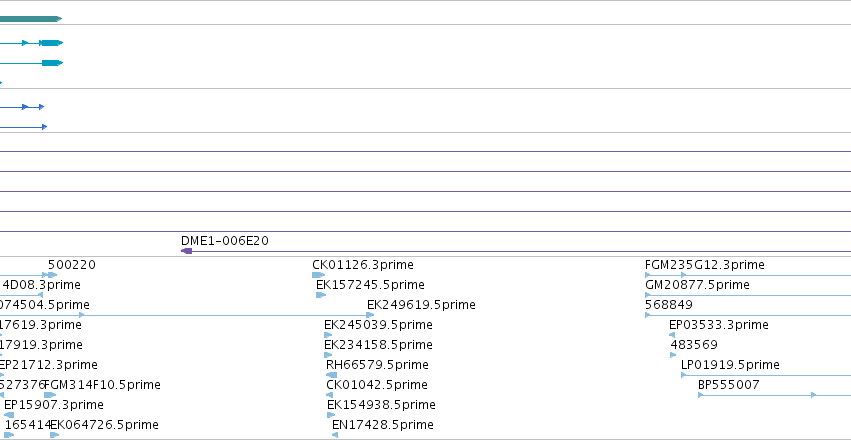The image size is (851, 440).
Task: Open the LP01919.5prime feature label
Action: click(x=730, y=365)
